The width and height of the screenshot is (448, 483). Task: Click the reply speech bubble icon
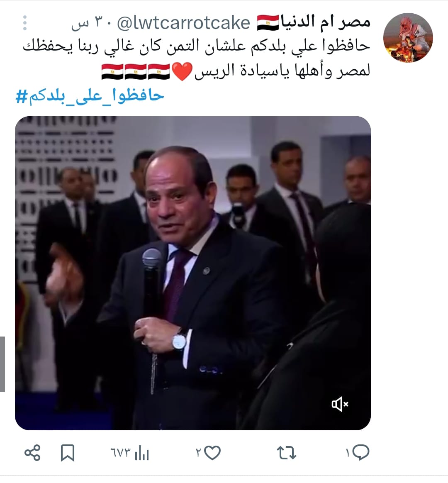pyautogui.click(x=360, y=453)
